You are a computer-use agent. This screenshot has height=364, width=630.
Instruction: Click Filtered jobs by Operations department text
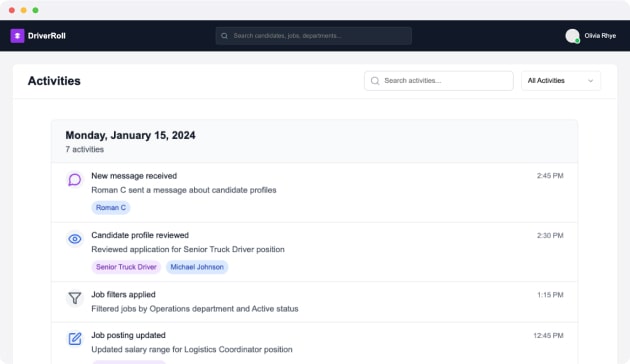[195, 309]
